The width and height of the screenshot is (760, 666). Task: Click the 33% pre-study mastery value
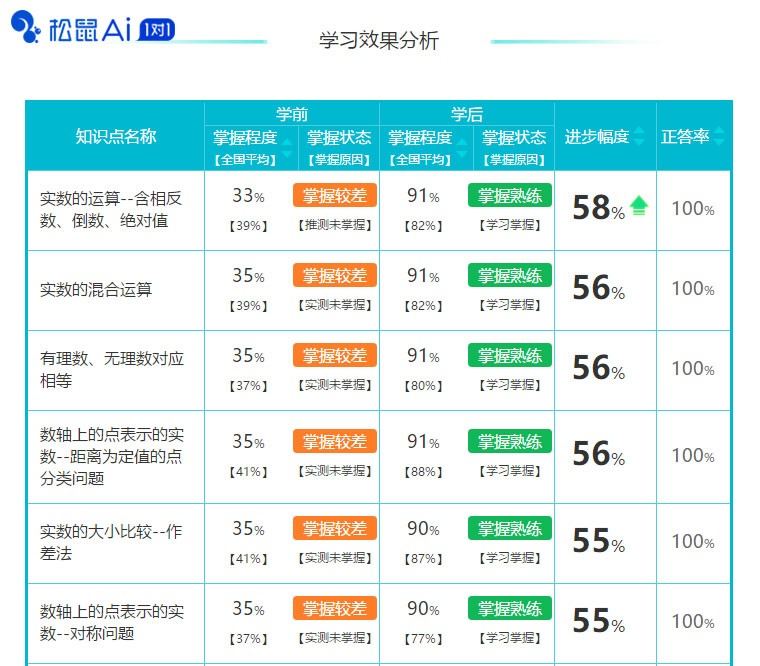pos(248,196)
